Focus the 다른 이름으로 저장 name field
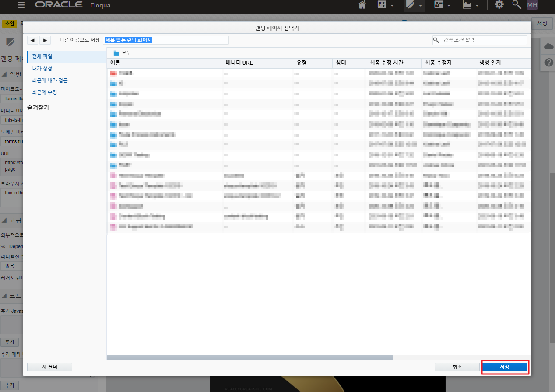Image resolution: width=555 pixels, height=392 pixels. pyautogui.click(x=166, y=40)
